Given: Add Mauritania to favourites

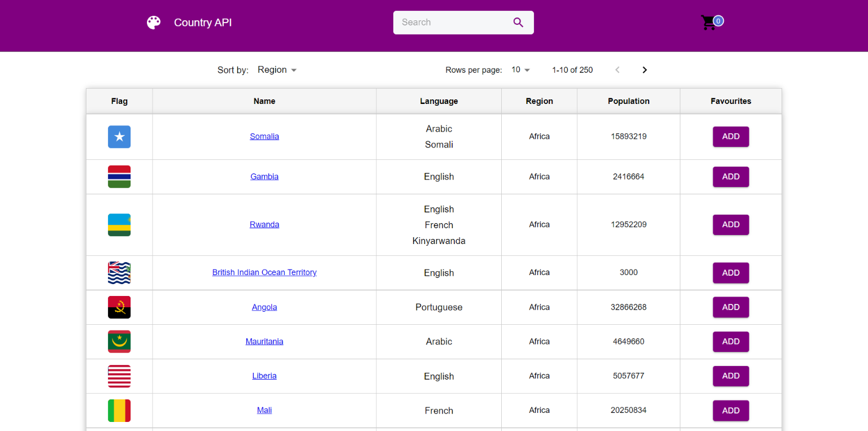Looking at the screenshot, I should pos(731,342).
